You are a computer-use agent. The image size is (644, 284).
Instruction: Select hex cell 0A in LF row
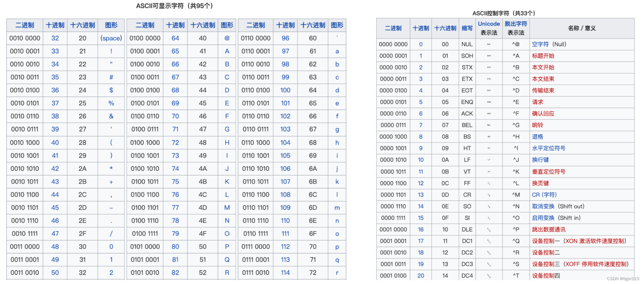(x=445, y=160)
